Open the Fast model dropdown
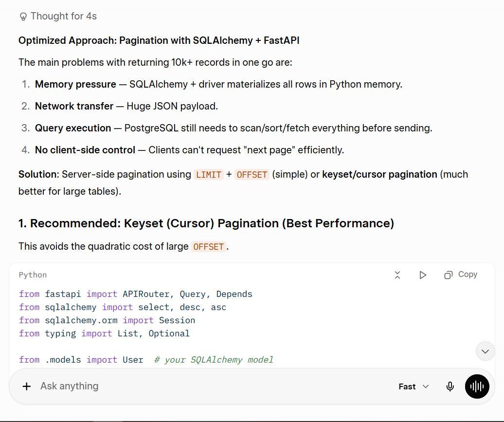The image size is (504, 422). point(414,386)
